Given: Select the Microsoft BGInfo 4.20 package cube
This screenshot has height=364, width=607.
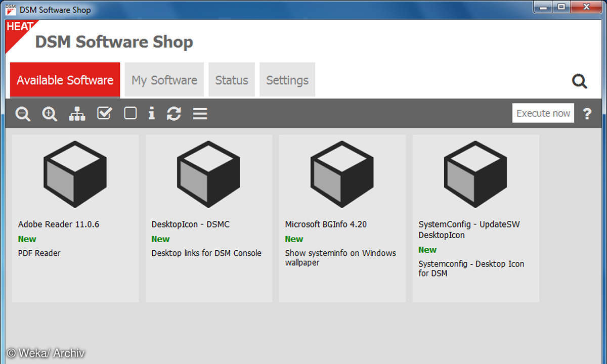Looking at the screenshot, I should (342, 174).
